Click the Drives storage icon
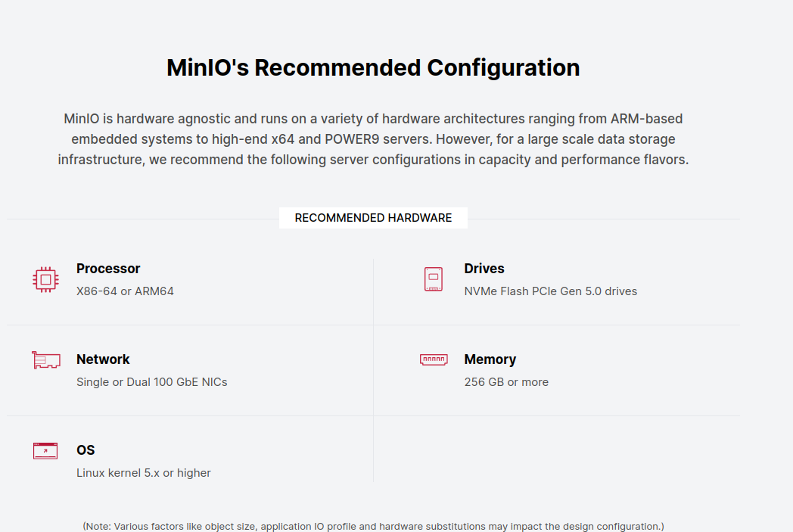The height and width of the screenshot is (532, 793). click(x=434, y=279)
